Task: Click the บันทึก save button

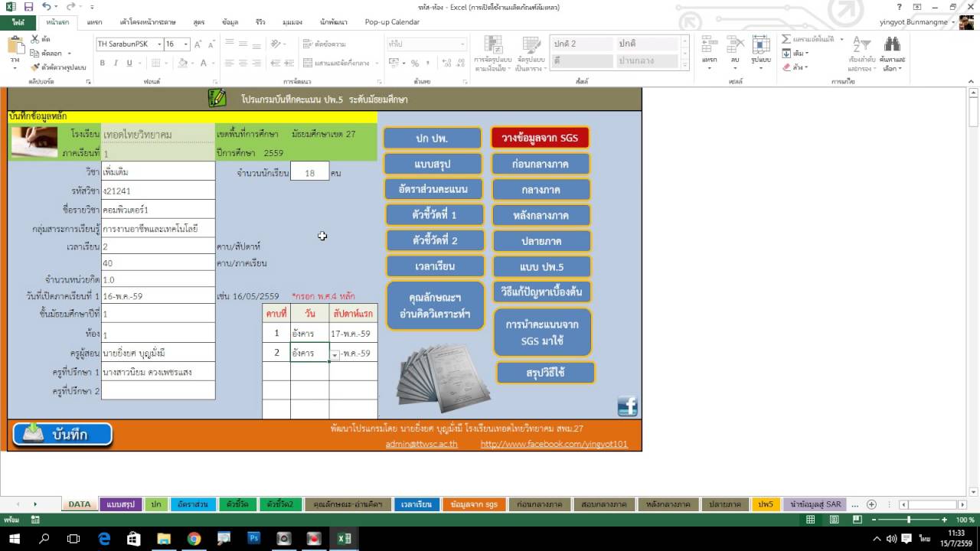Action: click(63, 435)
